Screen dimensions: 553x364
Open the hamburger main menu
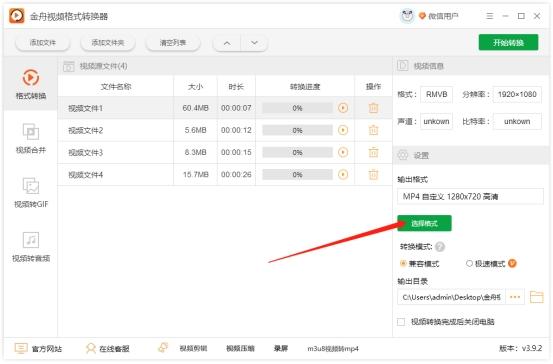490,16
